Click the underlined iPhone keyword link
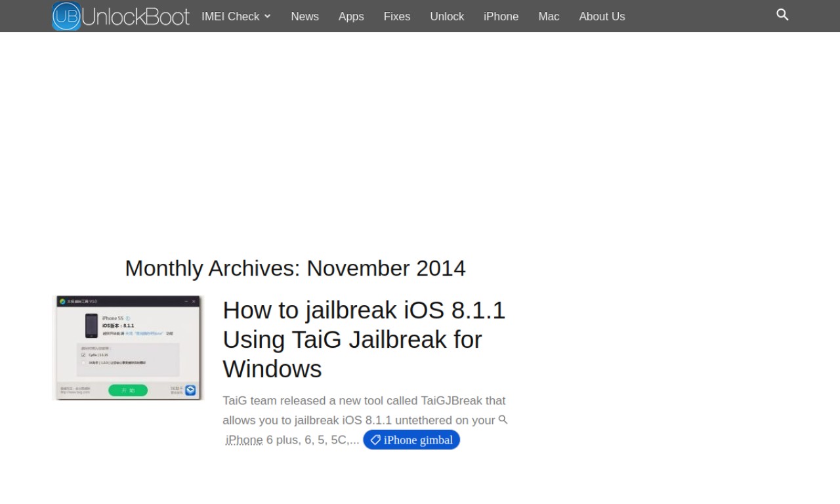Screen dimensions: 840x504 point(244,440)
